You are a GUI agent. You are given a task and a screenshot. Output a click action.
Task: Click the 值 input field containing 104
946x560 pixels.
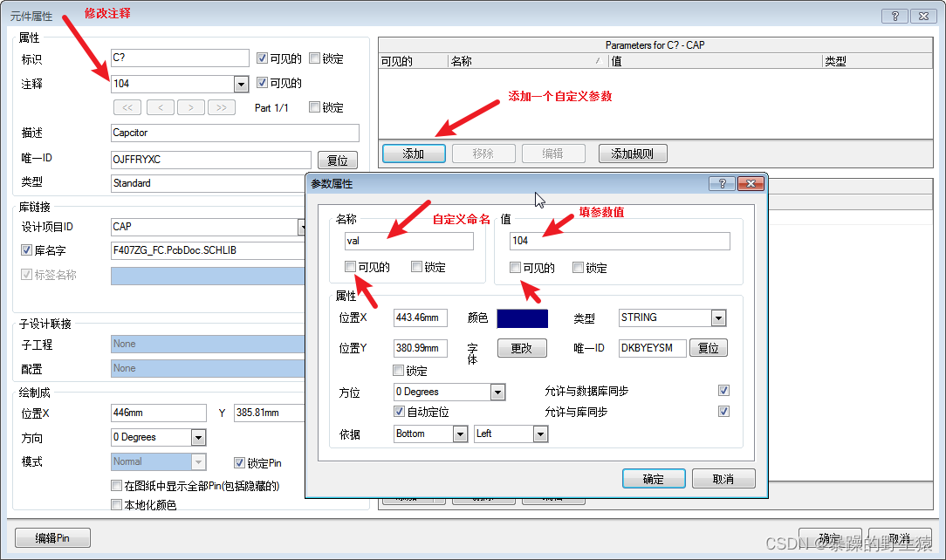[x=619, y=242]
